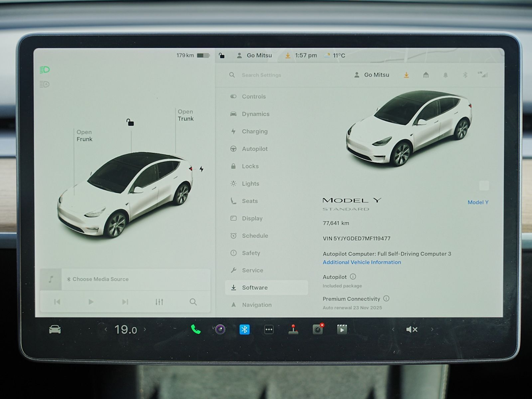
Task: Increase cabin temperature with right arrow
Action: 145,330
